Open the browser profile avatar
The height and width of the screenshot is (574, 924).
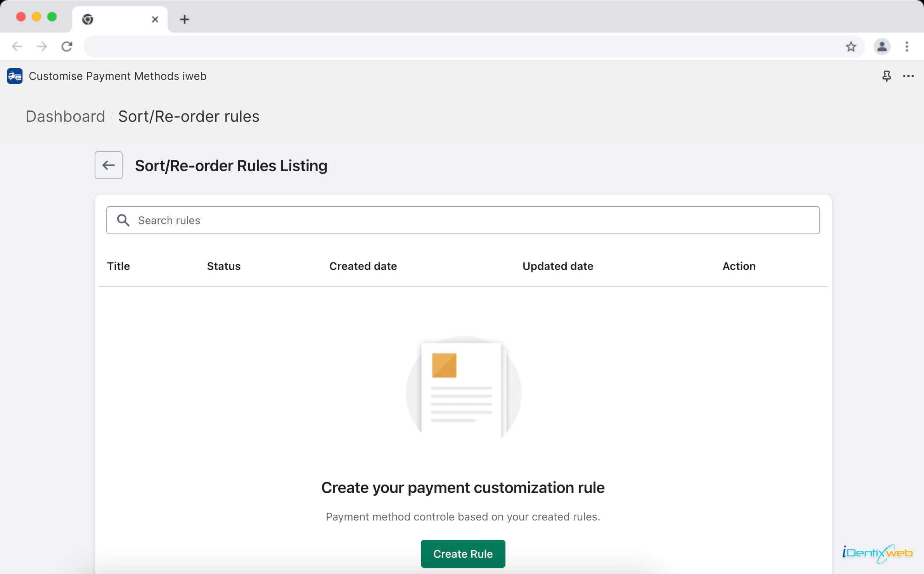(x=882, y=47)
